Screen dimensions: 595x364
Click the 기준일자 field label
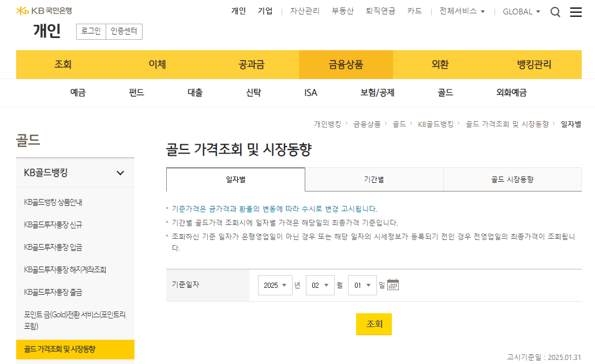click(x=186, y=284)
